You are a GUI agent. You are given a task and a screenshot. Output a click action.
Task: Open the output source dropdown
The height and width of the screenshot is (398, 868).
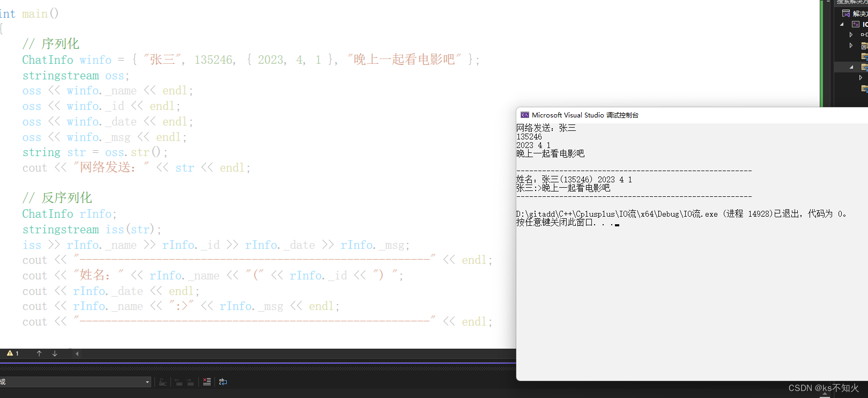[x=75, y=382]
